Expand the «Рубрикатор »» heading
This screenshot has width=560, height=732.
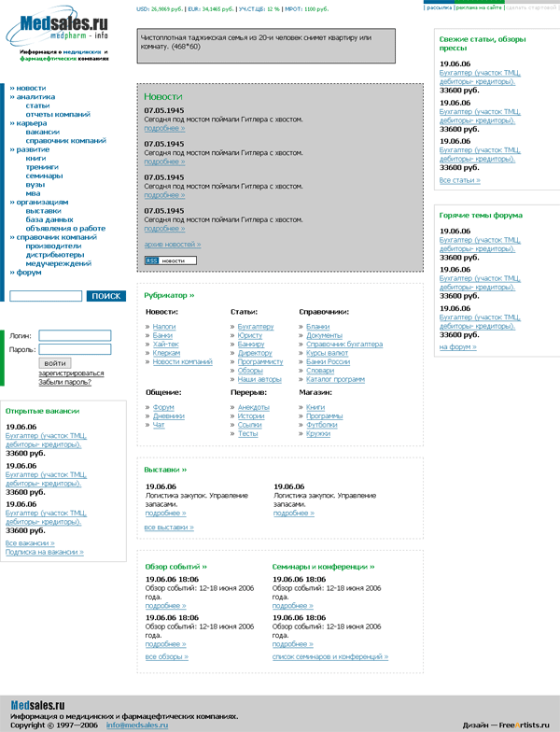[169, 295]
